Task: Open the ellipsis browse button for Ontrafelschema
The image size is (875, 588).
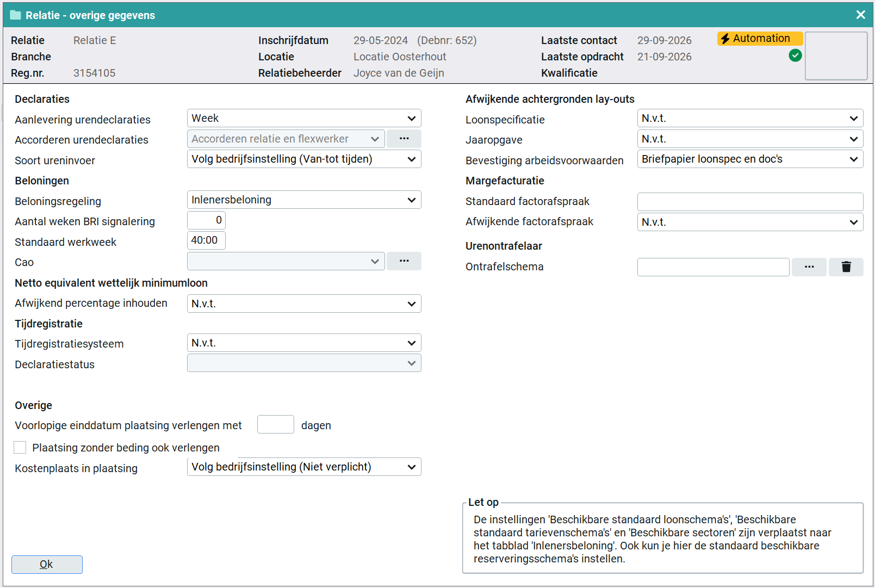Action: pos(809,267)
